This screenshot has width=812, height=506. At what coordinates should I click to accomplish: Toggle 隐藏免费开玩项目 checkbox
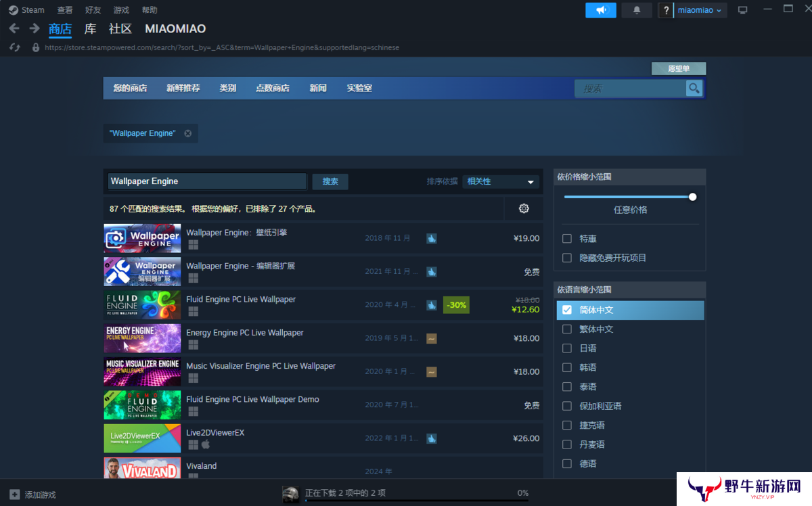(x=567, y=258)
